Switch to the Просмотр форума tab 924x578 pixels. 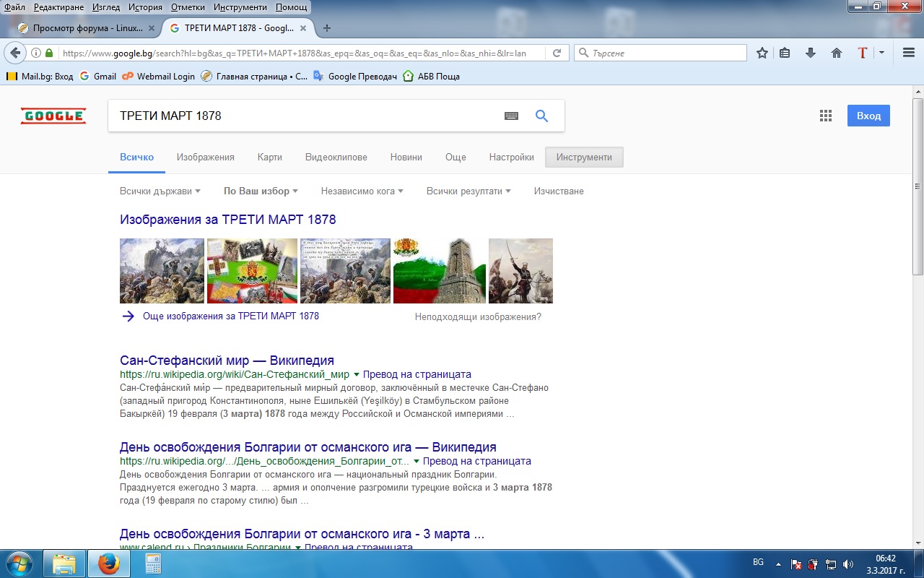[x=85, y=28]
